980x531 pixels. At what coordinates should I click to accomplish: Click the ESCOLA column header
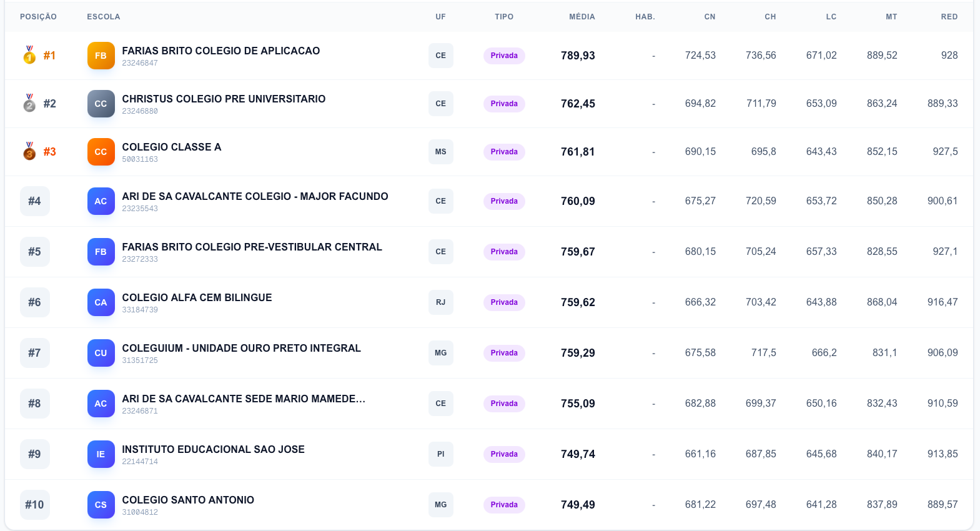(104, 17)
